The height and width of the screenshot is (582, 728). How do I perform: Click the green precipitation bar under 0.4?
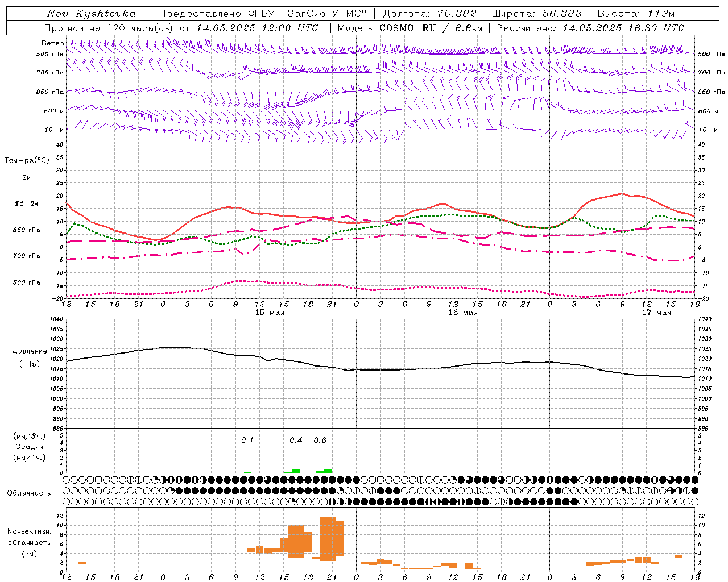[x=296, y=471]
